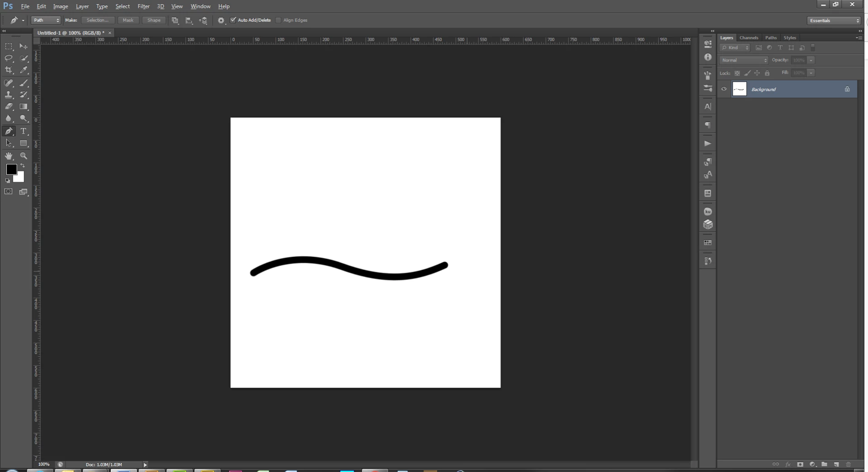Expand the Opacity slider arrow
The width and height of the screenshot is (868, 472).
811,60
